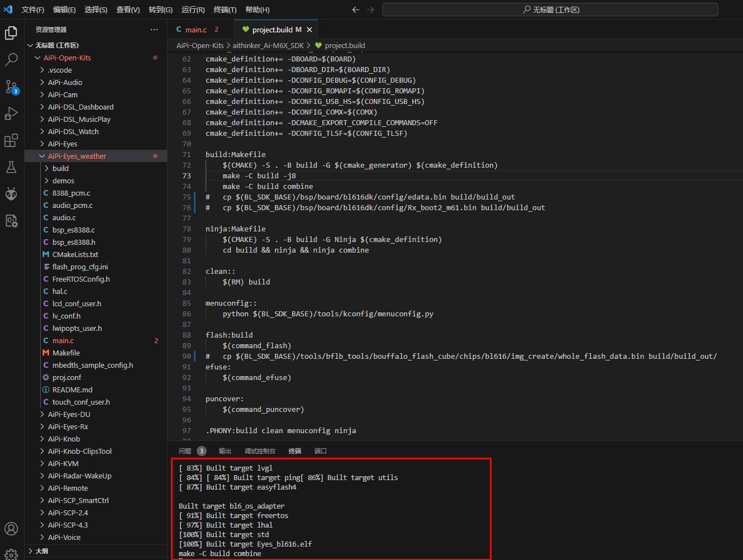Image resolution: width=743 pixels, height=560 pixels.
Task: Open the 查看(V) menu
Action: 128,10
